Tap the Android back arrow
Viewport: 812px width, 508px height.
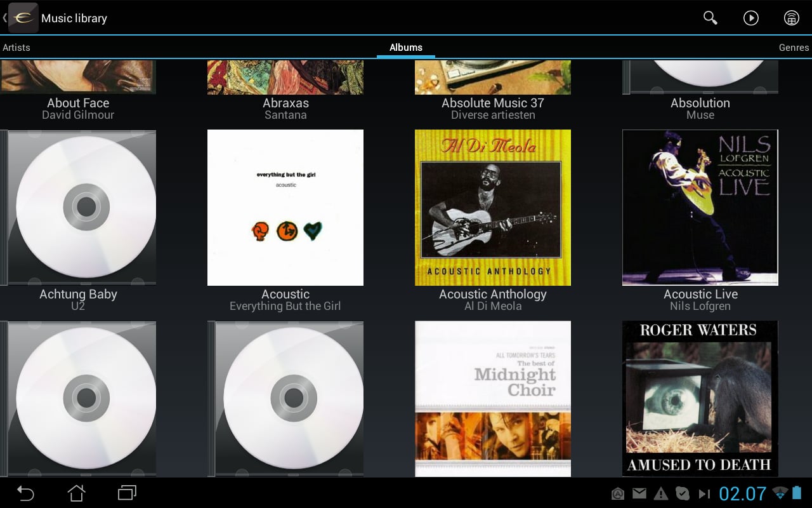(x=25, y=493)
